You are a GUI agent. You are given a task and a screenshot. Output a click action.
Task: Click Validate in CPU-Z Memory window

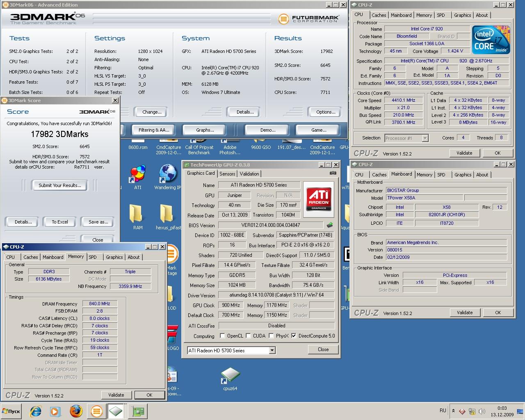pyautogui.click(x=116, y=395)
